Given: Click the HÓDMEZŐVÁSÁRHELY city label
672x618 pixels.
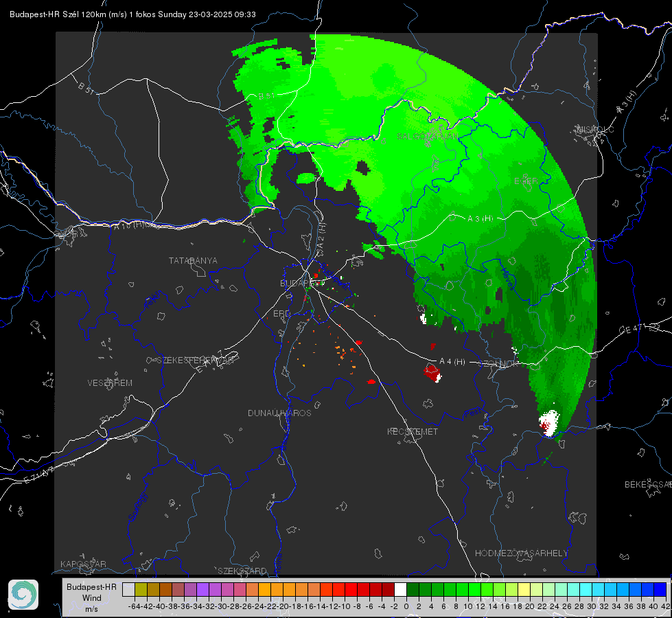Looking at the screenshot, I should point(521,553).
